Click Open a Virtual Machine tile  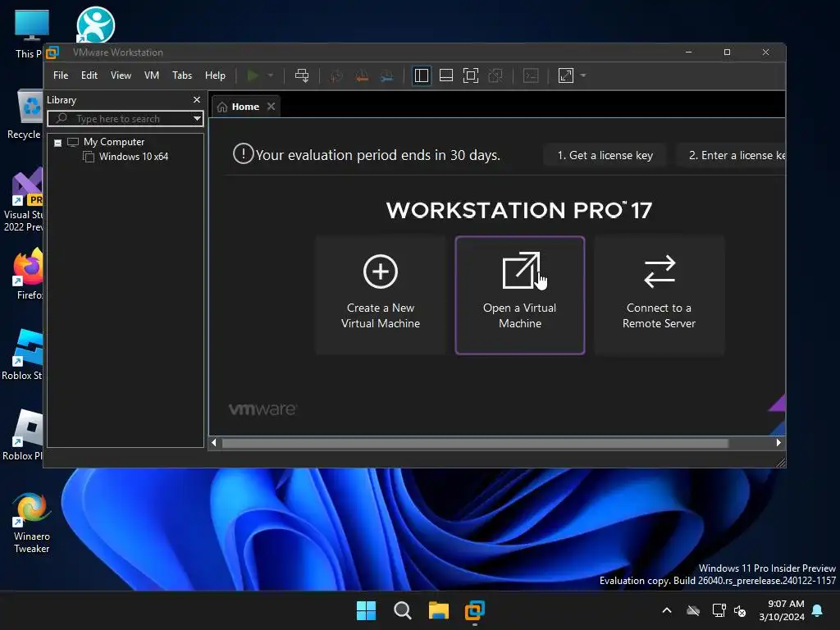point(519,294)
